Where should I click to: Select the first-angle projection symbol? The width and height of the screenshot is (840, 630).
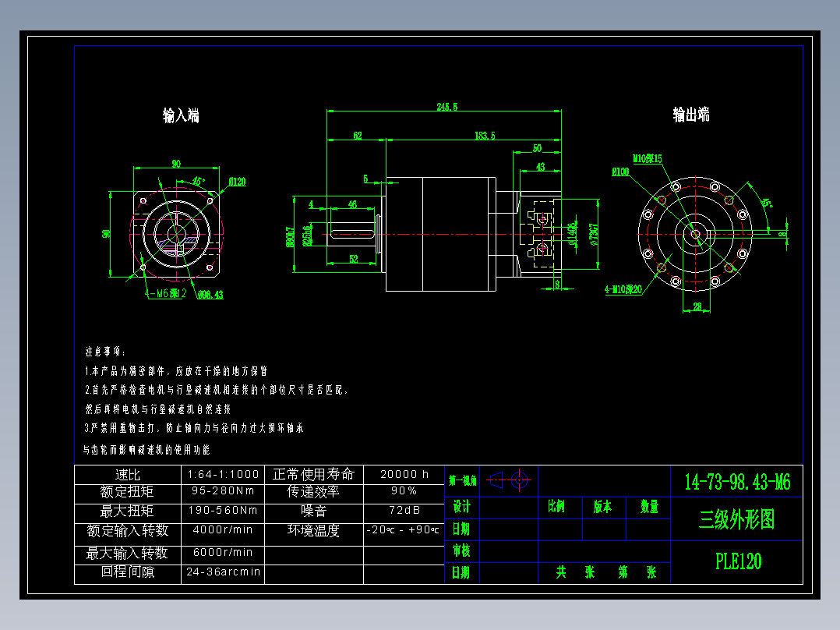click(496, 480)
